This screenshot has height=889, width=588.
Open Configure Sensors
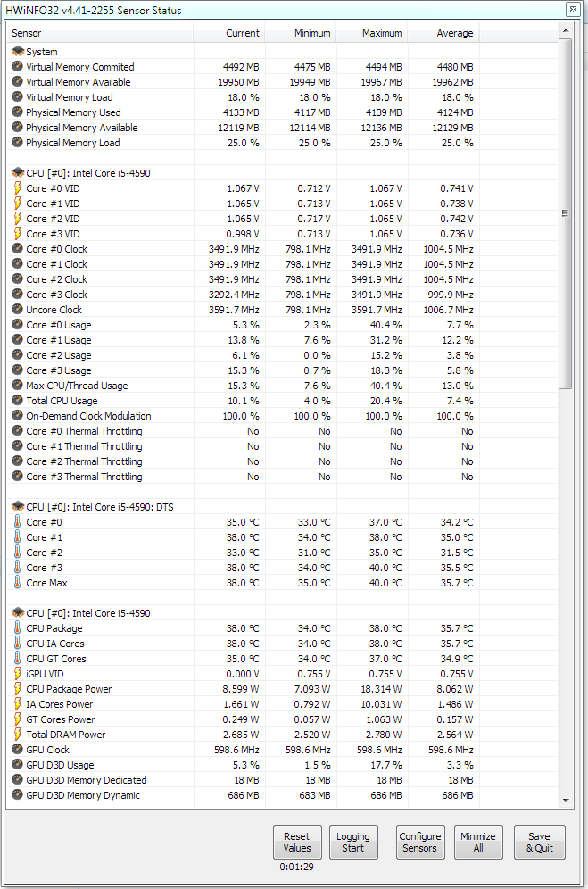pos(420,842)
